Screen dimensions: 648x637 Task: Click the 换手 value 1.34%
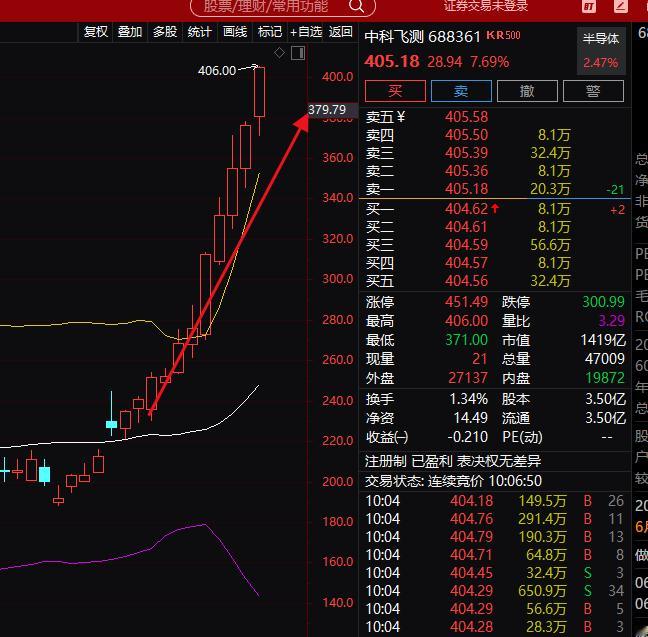click(x=469, y=399)
